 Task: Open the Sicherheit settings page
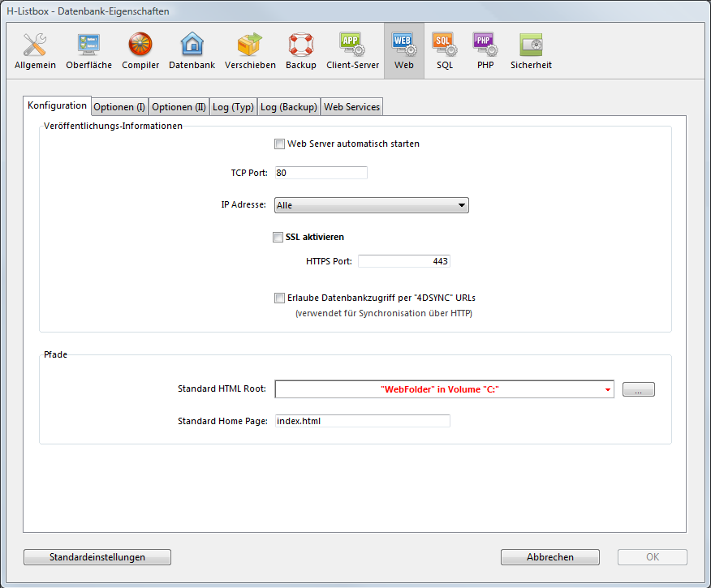pos(531,51)
